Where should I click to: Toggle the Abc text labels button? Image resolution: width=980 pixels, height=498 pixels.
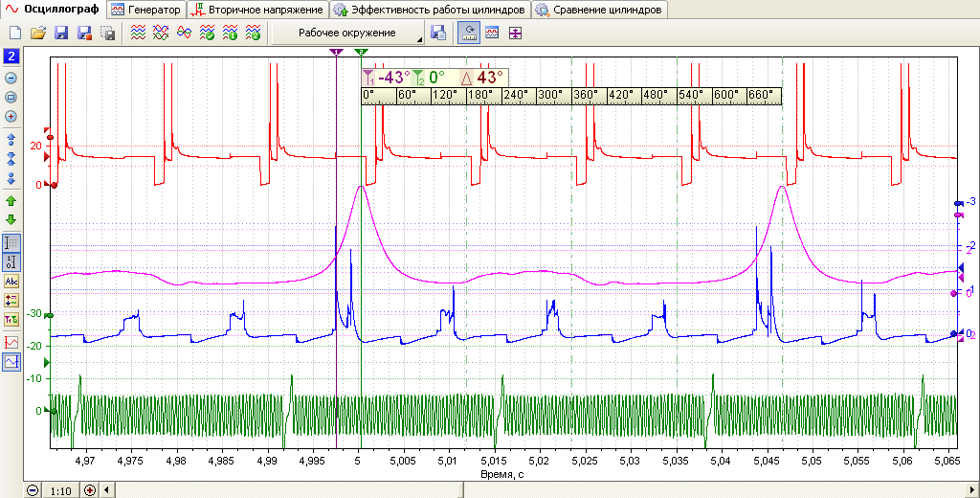pyautogui.click(x=11, y=282)
